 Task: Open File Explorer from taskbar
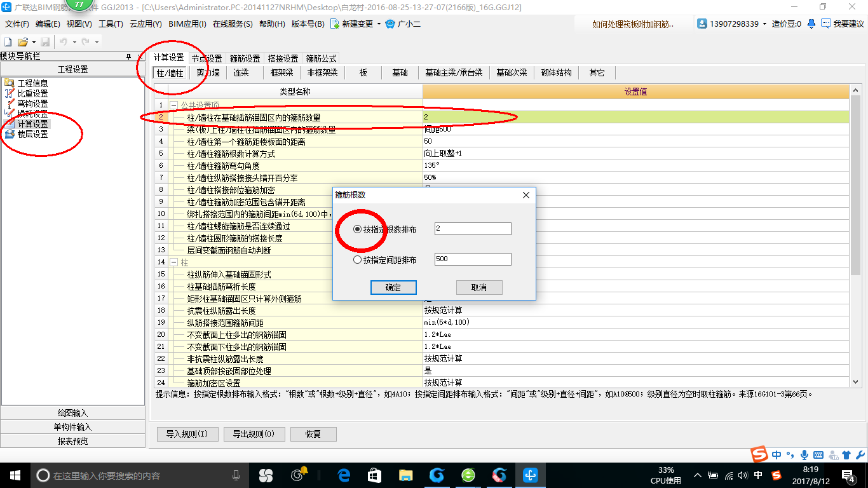[405, 475]
